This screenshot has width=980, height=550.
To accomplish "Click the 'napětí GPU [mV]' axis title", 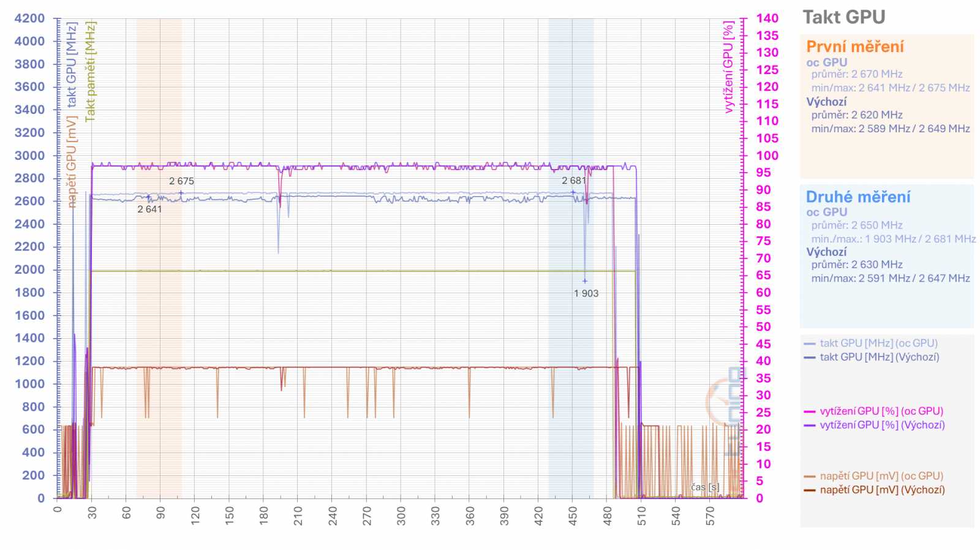I will (x=72, y=162).
